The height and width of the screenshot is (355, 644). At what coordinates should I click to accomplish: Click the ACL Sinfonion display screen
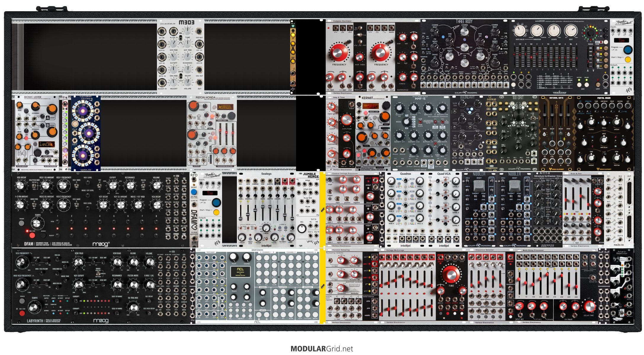240,272
